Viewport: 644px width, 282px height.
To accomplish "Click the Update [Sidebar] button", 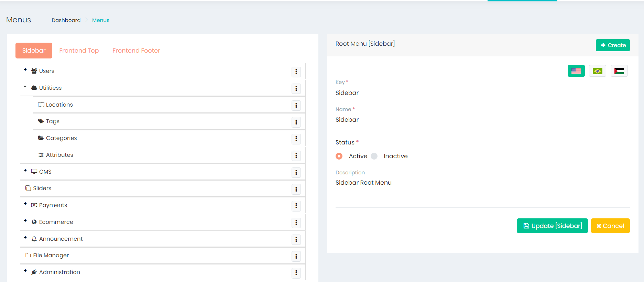I will pyautogui.click(x=552, y=226).
